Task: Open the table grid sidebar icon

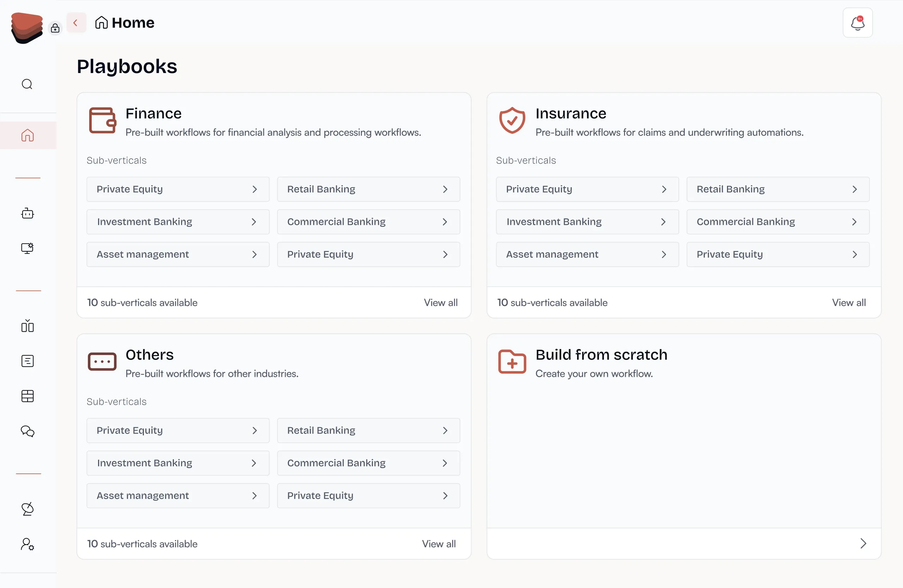Action: (27, 396)
